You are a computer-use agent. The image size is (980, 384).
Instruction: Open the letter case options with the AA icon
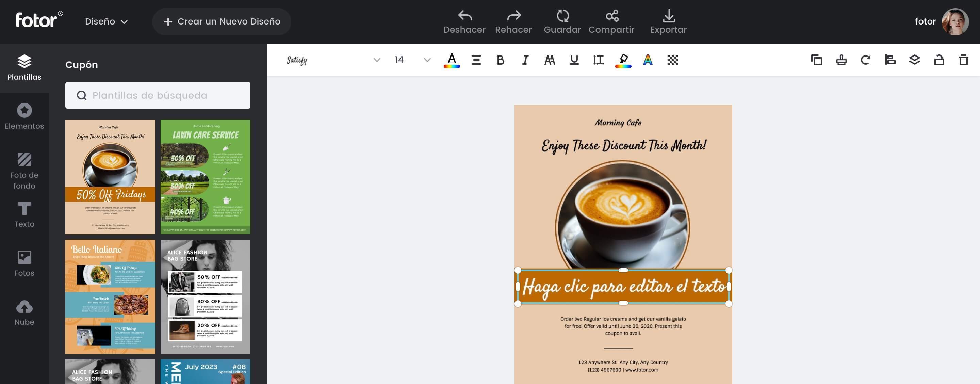click(x=549, y=60)
